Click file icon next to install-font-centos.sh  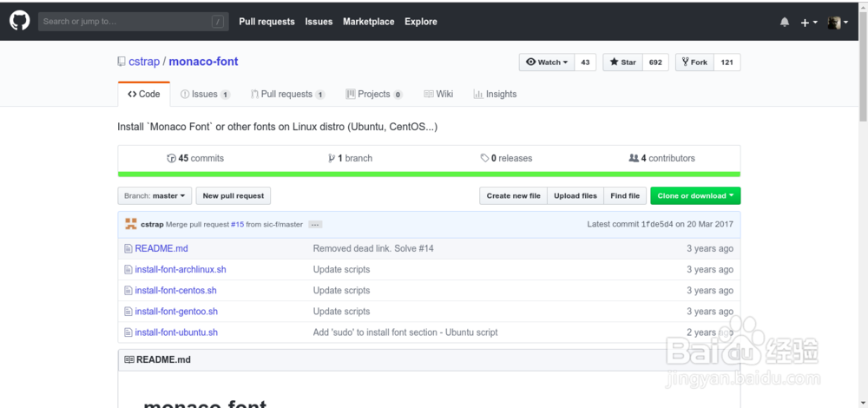[128, 291]
